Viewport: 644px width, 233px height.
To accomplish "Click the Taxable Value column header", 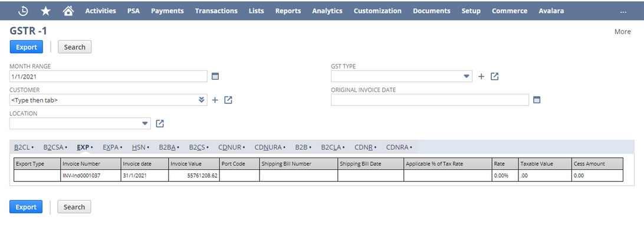I will (544, 163).
